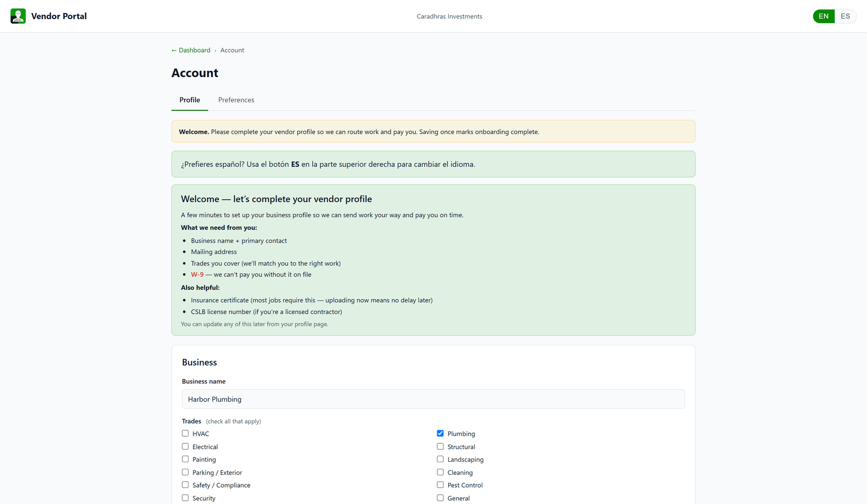
Task: Tick the Safety / Compliance checkbox
Action: point(185,485)
